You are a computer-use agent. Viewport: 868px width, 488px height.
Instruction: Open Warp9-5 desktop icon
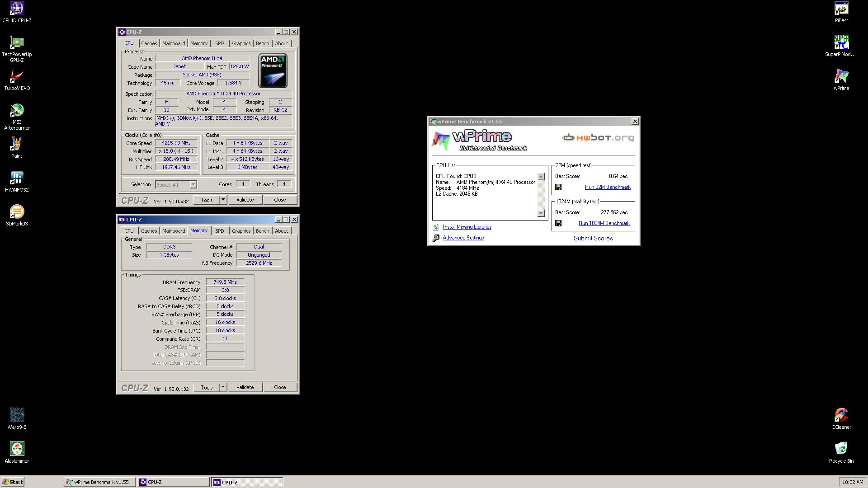click(x=17, y=419)
